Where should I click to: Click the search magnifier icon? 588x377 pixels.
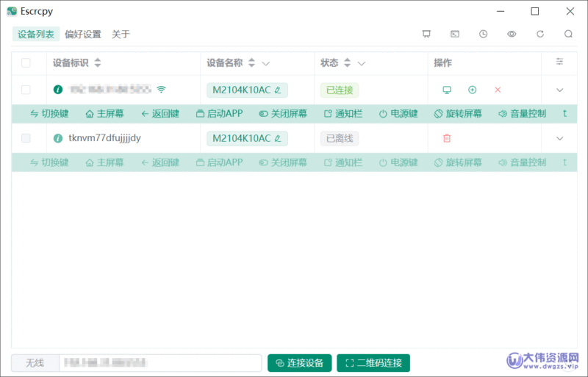[x=568, y=34]
